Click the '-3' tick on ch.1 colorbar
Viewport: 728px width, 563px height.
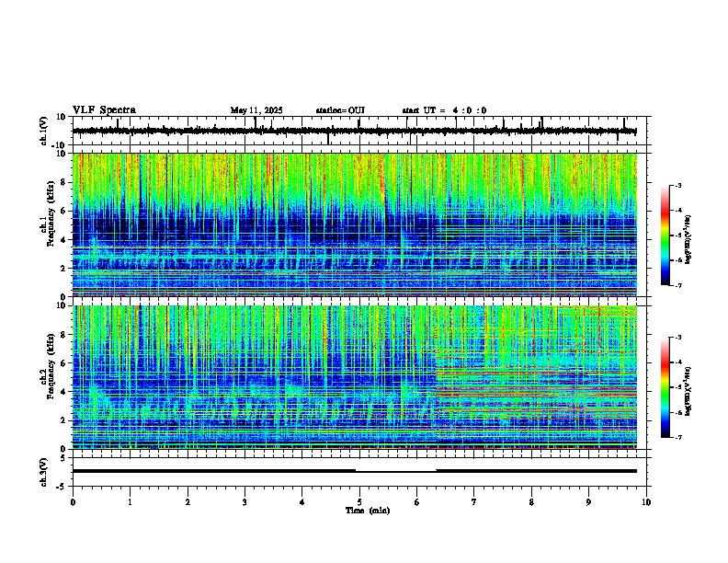[677, 185]
